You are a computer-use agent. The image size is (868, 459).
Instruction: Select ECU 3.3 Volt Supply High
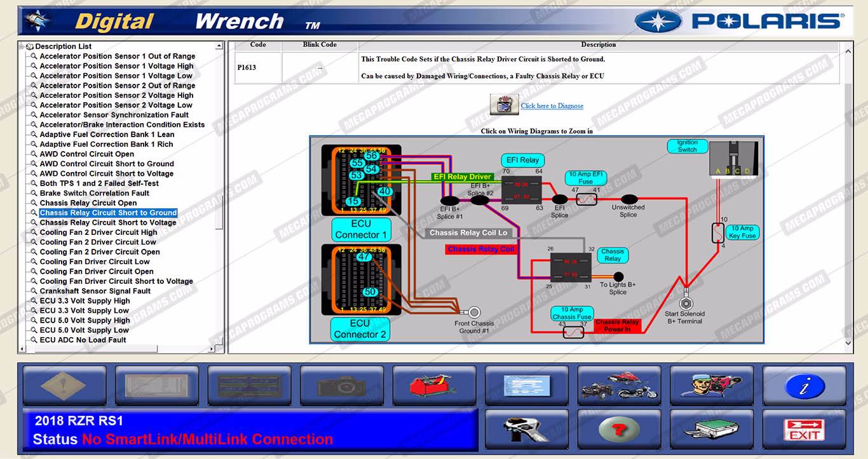click(85, 301)
